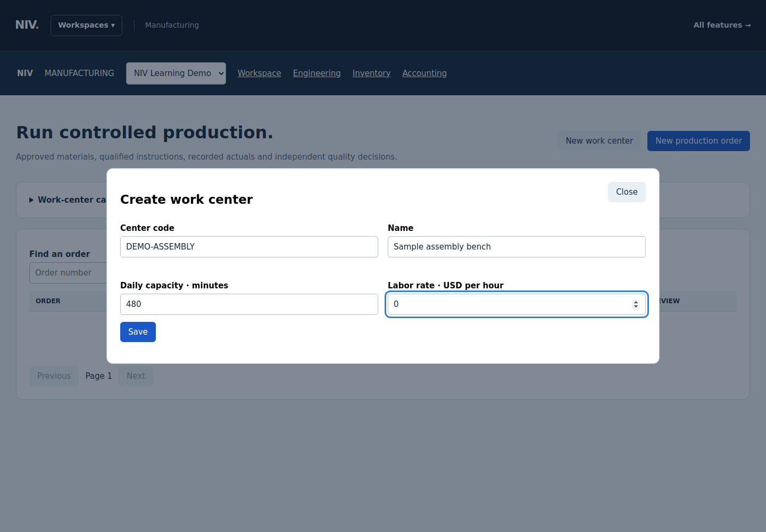Click into the Center code field
This screenshot has width=766, height=532.
point(249,247)
